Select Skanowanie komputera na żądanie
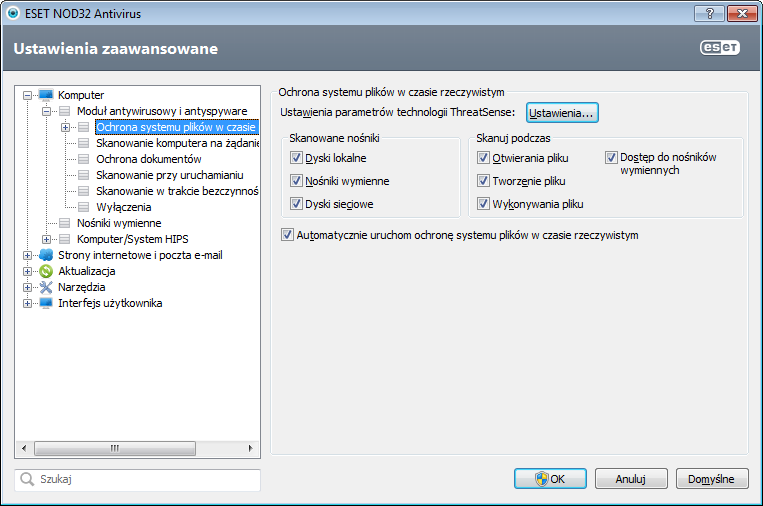763x506 pixels. pos(177,143)
